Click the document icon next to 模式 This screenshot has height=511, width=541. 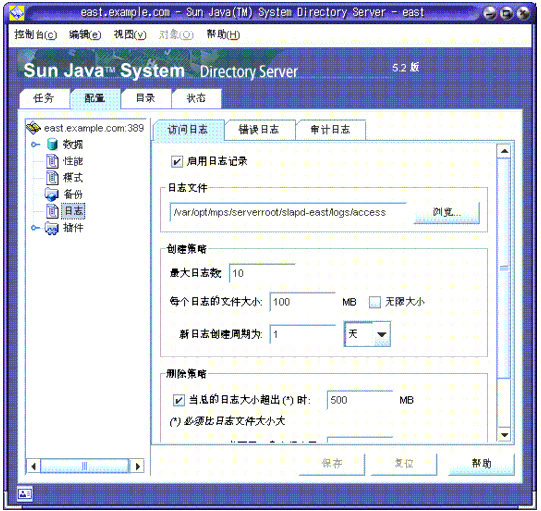(x=52, y=178)
